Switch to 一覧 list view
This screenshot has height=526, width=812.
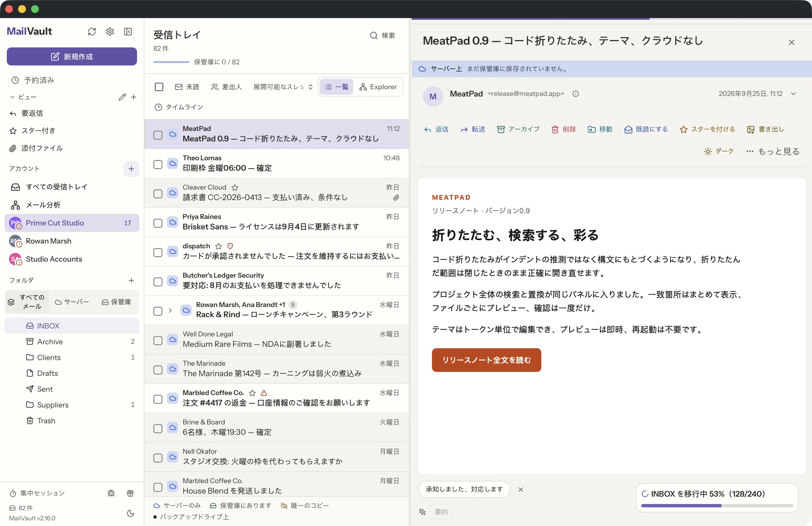pos(336,87)
